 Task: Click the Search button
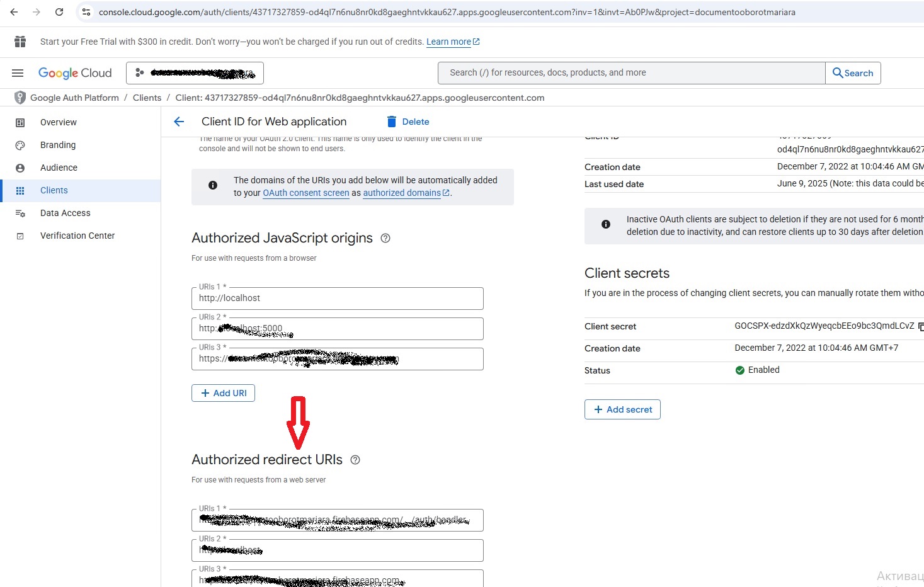(853, 73)
